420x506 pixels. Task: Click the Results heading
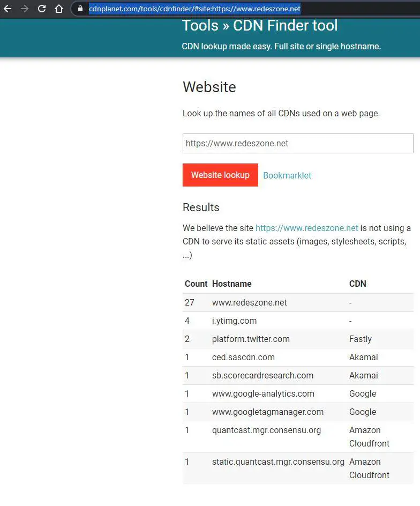(x=201, y=207)
